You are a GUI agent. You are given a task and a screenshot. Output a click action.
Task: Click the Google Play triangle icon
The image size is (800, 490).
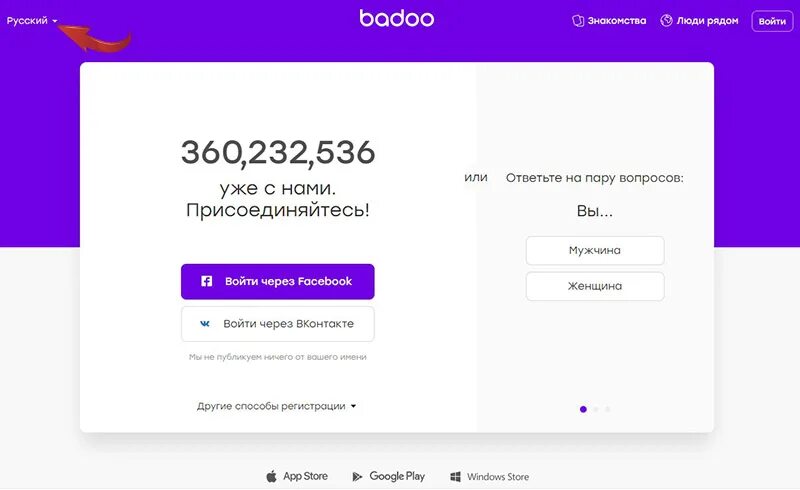(x=357, y=477)
